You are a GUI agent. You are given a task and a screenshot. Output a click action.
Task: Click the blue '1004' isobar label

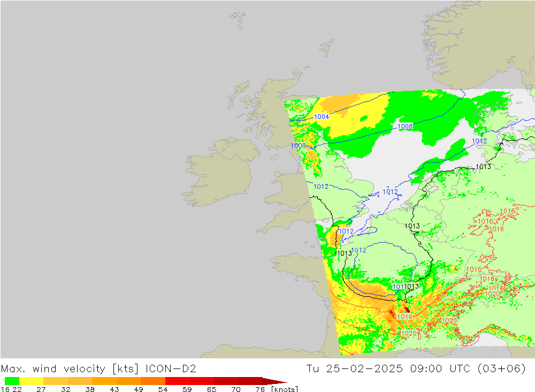(322, 117)
